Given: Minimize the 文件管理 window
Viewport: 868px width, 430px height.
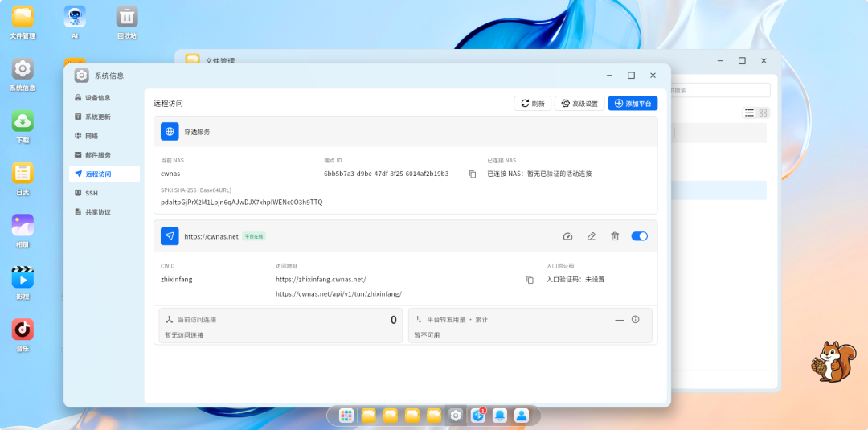Looking at the screenshot, I should [x=720, y=61].
